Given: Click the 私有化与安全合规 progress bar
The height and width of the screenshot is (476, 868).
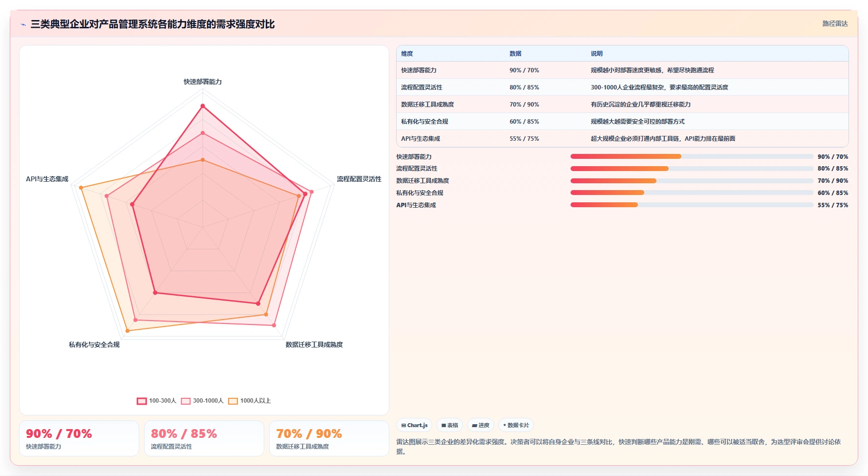Looking at the screenshot, I should click(x=692, y=193).
